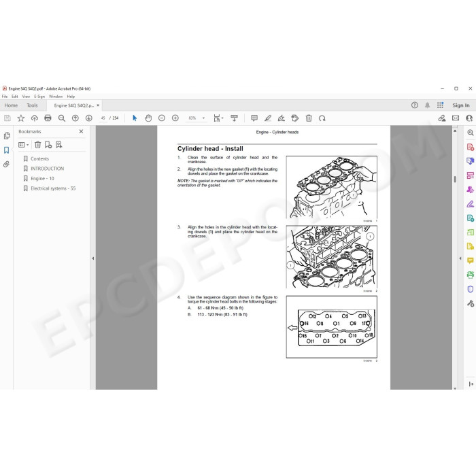476x476 pixels.
Task: Open the View menu
Action: [26, 97]
